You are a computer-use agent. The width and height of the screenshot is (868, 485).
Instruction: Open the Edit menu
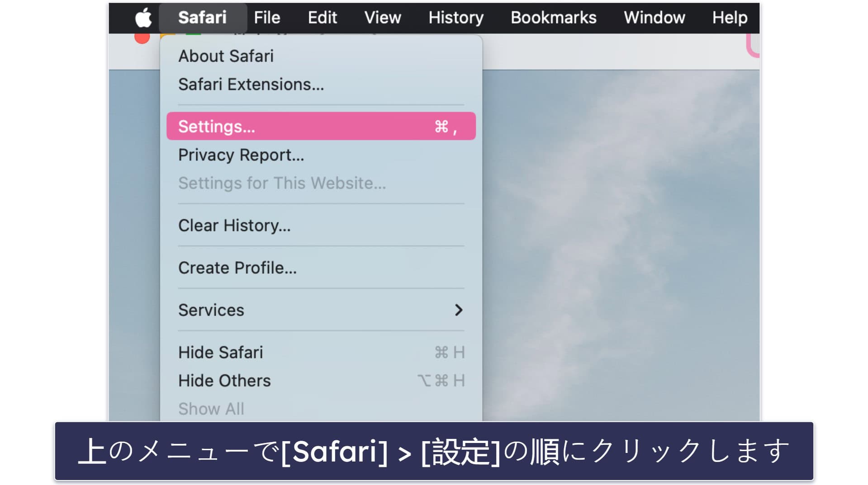pos(322,18)
